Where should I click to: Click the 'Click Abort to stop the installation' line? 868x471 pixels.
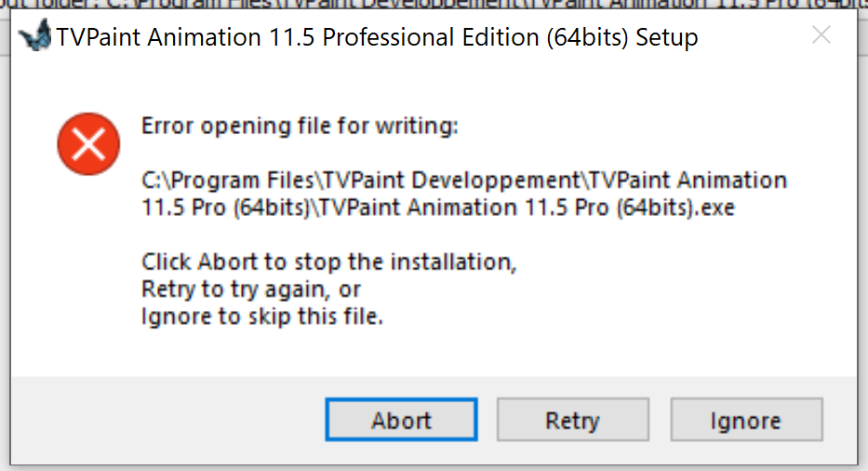tap(328, 262)
